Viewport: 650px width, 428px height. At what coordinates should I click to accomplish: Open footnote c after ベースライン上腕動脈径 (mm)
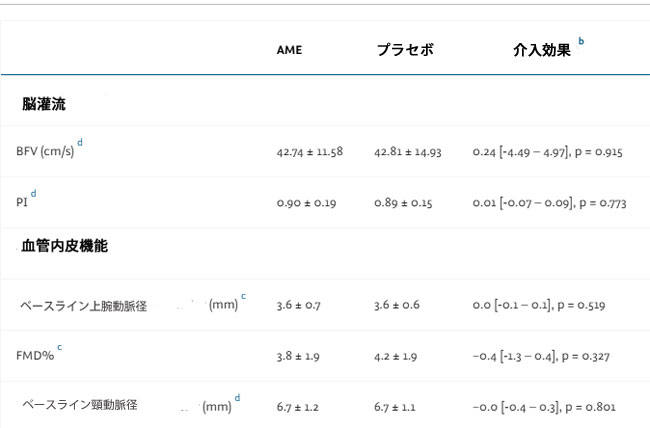pos(243,297)
